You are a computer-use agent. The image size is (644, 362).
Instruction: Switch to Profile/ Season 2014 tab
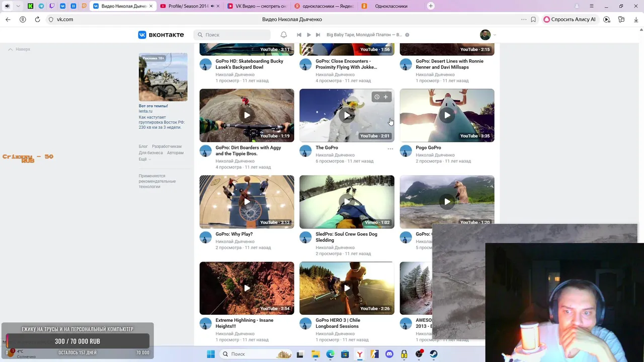(189, 6)
